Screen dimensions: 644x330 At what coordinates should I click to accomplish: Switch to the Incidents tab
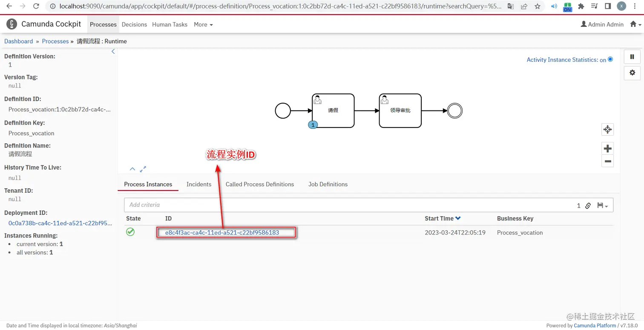coord(199,184)
